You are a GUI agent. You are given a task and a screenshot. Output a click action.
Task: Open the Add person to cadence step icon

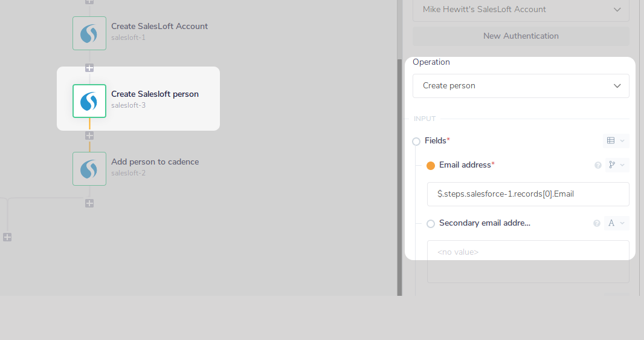[x=89, y=169]
